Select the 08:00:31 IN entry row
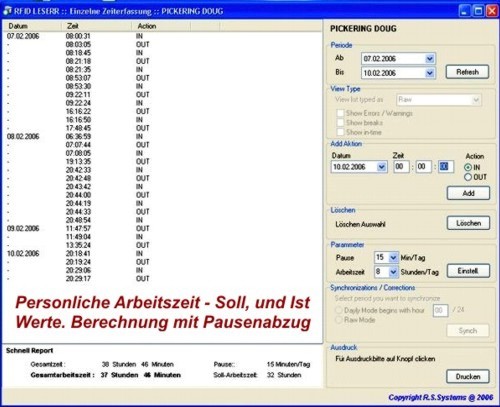 click(x=162, y=36)
